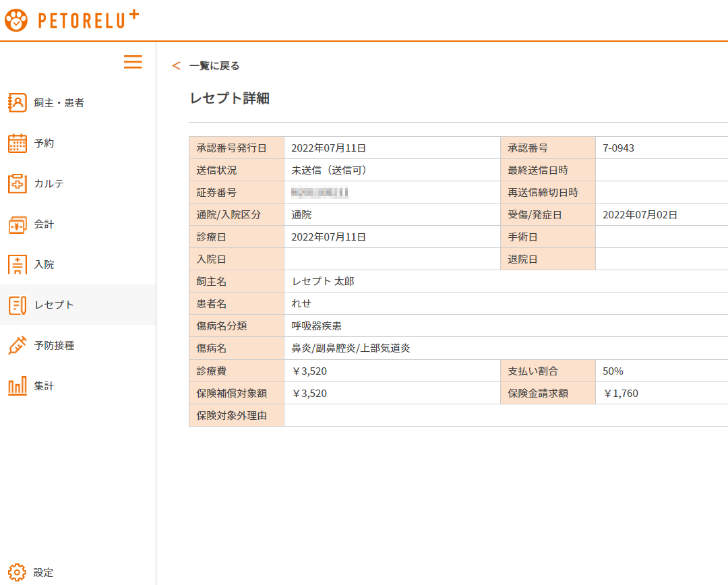
Task: Go to 予約 menu label
Action: pyautogui.click(x=44, y=143)
